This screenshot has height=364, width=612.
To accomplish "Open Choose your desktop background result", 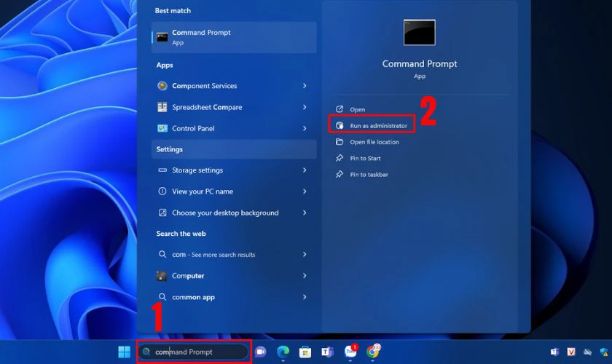I will click(234, 213).
